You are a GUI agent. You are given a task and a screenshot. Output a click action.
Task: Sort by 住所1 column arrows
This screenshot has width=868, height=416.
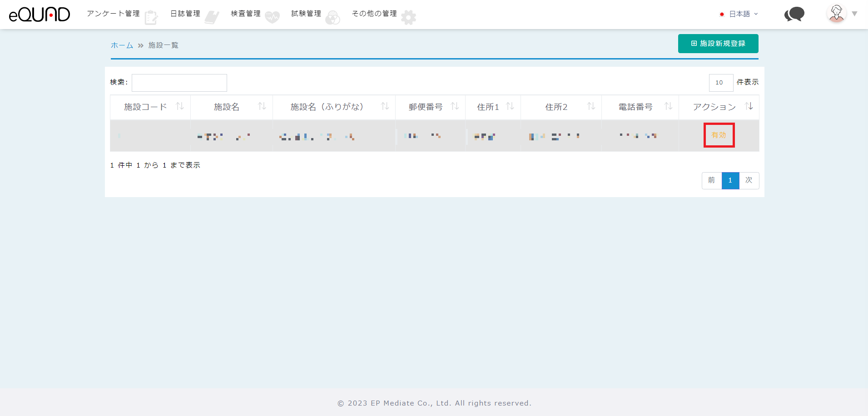(510, 106)
